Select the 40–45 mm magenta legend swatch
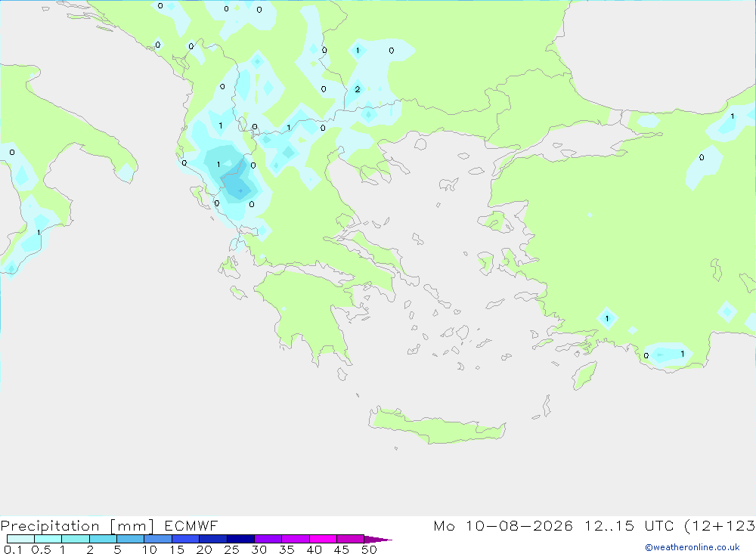This screenshot has width=756, height=554. pos(323,539)
